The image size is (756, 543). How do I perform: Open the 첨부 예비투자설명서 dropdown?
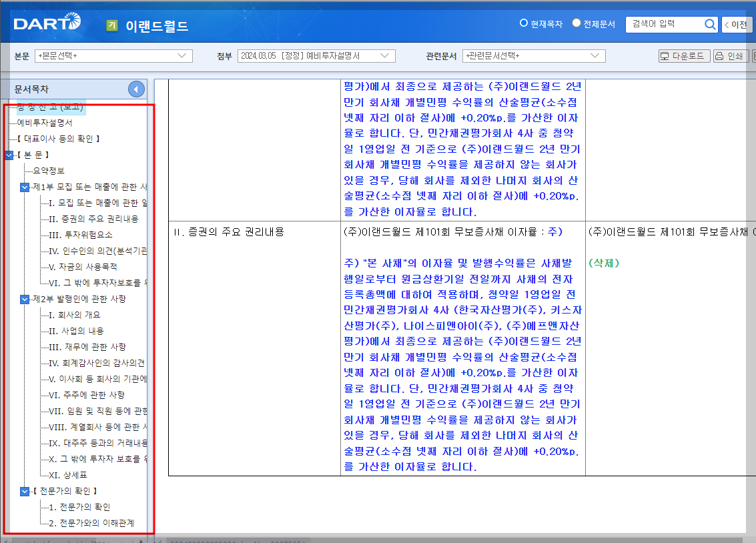316,56
